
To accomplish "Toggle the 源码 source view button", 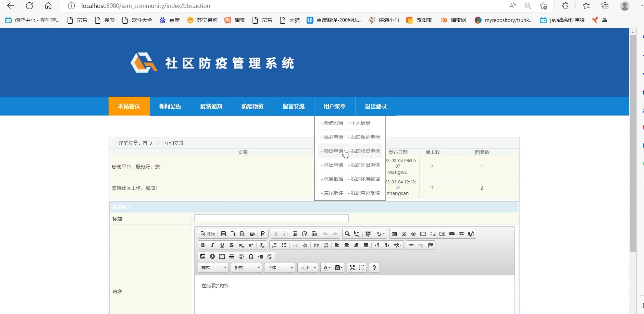I will 208,234.
